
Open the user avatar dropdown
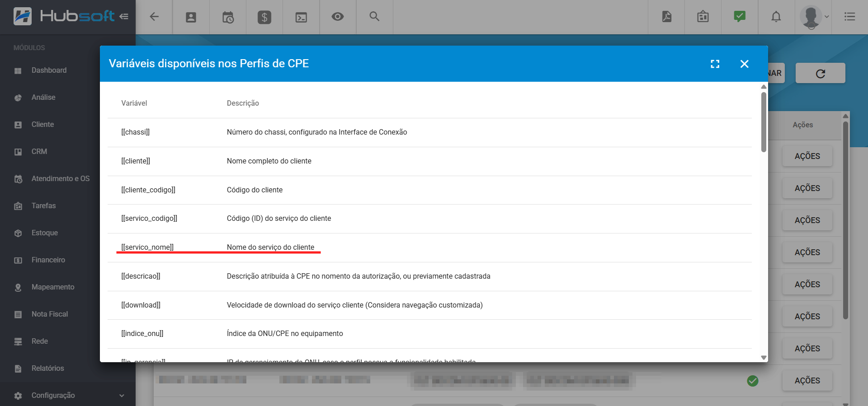pos(814,17)
